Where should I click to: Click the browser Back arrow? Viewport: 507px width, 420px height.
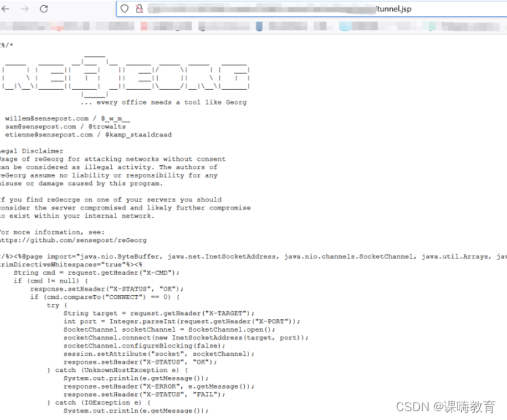click(x=5, y=9)
